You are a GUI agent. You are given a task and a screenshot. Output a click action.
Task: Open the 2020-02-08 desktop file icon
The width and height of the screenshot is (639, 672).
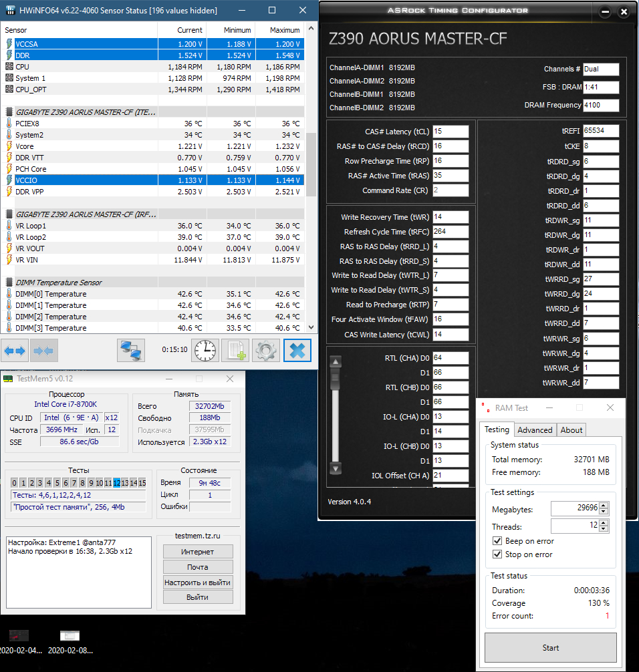(70, 635)
